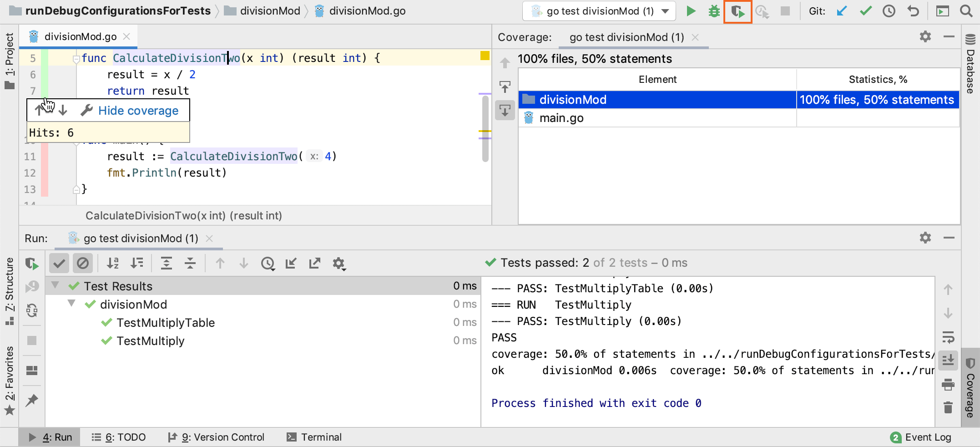Pin the Run tab
Viewport: 980px width, 447px height.
pos(32,400)
